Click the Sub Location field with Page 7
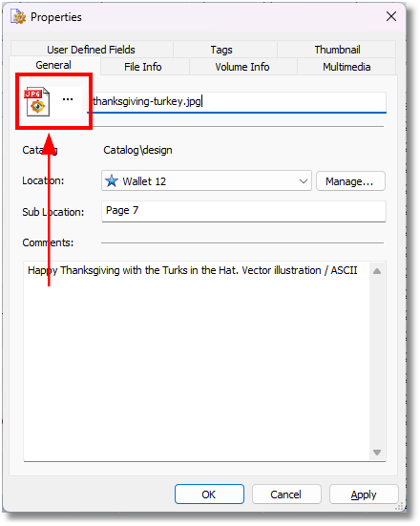Viewport: 420px width, 526px height. coord(243,211)
